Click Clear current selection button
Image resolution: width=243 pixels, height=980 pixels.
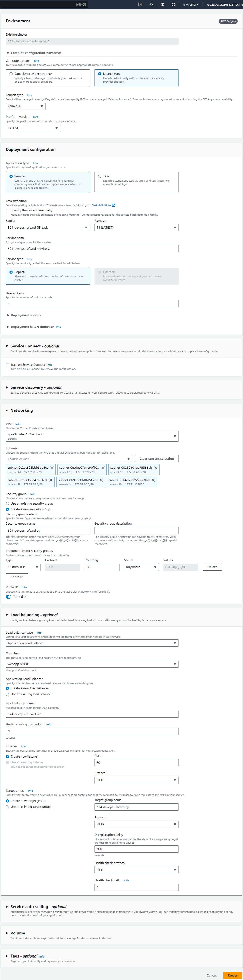tap(157, 459)
